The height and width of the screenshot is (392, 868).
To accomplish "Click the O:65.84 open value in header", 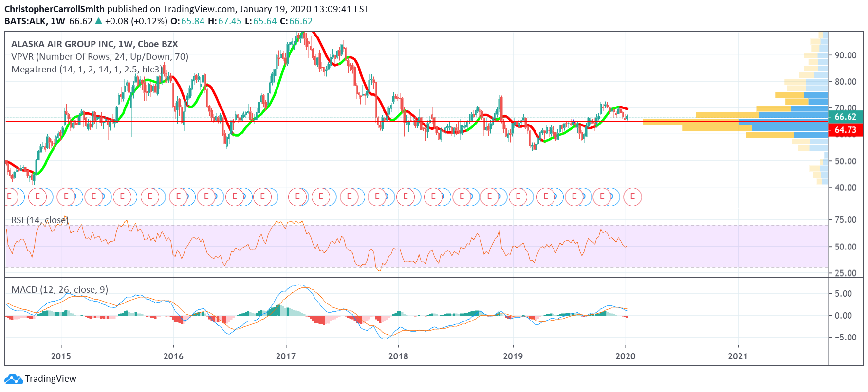I will tap(187, 21).
